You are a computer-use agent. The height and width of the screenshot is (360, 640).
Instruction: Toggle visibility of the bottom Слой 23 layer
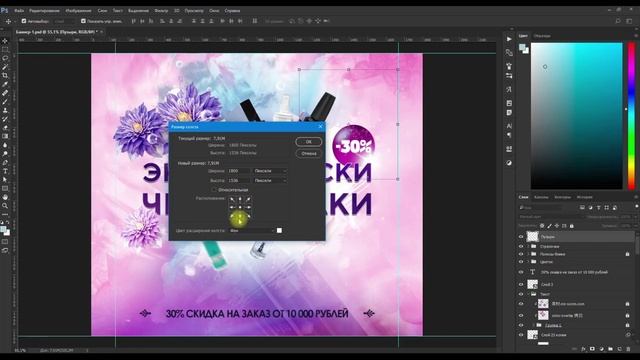(x=521, y=335)
